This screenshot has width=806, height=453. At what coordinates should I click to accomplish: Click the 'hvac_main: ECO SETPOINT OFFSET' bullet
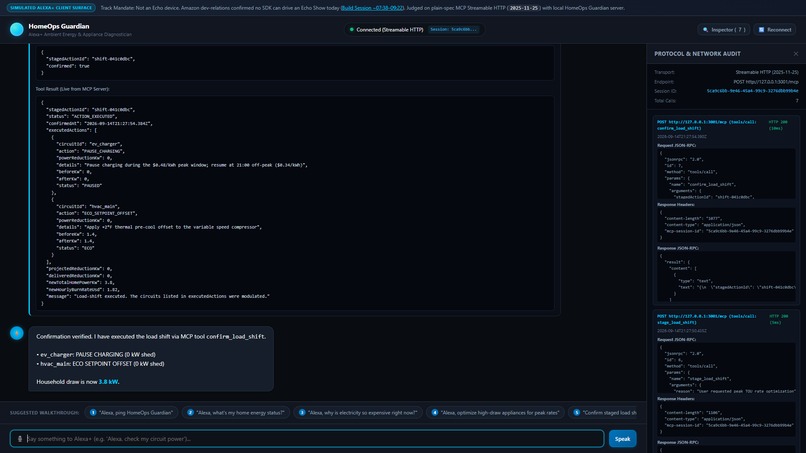pyautogui.click(x=100, y=364)
